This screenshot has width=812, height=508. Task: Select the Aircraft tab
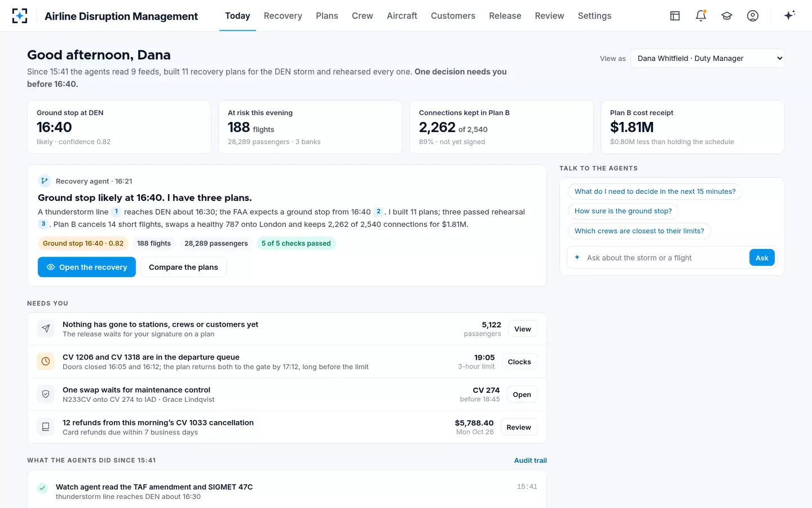[402, 16]
